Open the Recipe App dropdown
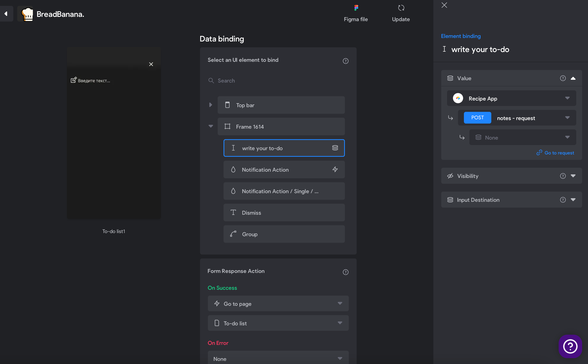This screenshot has height=364, width=588. pyautogui.click(x=511, y=98)
